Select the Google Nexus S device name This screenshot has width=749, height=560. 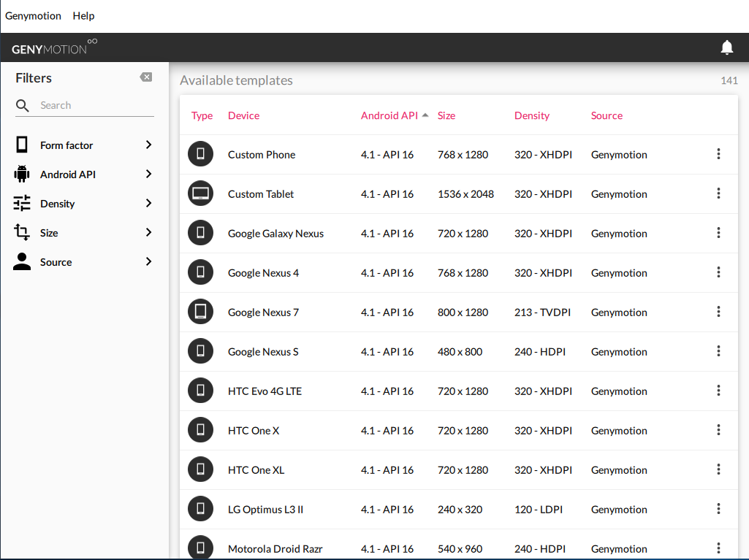[263, 352]
